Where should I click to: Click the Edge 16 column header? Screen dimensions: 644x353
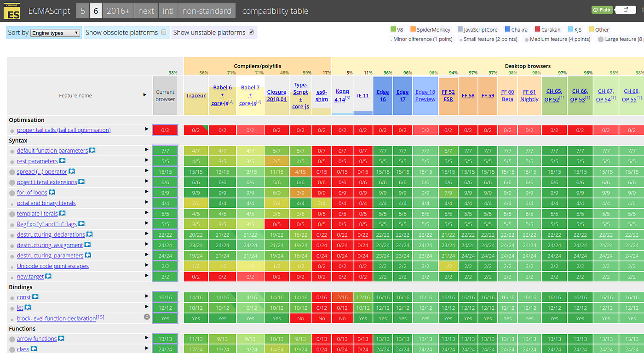point(383,96)
